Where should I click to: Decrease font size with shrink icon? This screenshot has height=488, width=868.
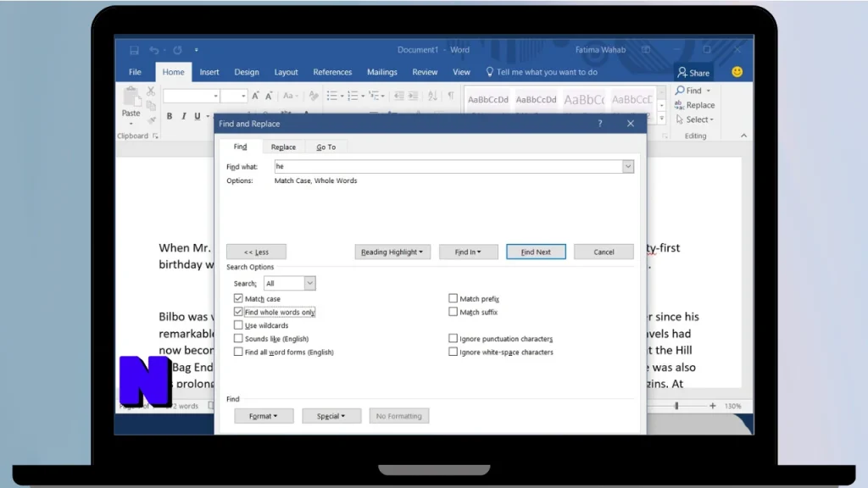pyautogui.click(x=269, y=96)
